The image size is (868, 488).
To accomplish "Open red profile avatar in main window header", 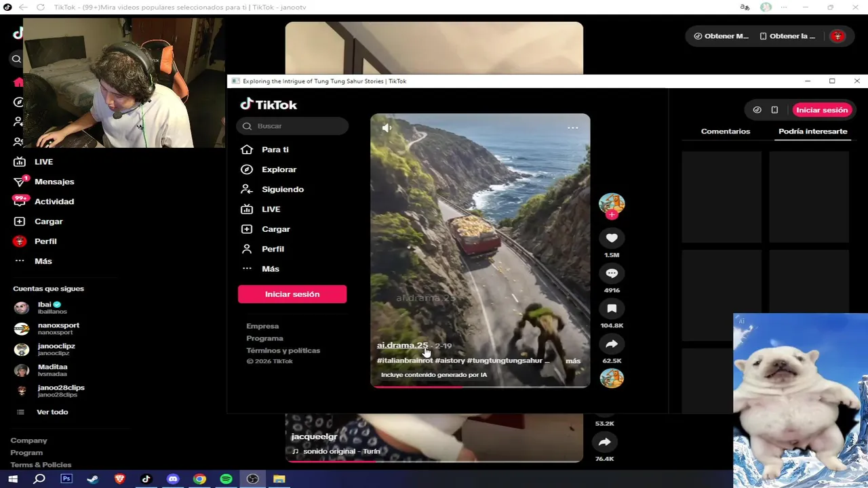I will pyautogui.click(x=837, y=36).
